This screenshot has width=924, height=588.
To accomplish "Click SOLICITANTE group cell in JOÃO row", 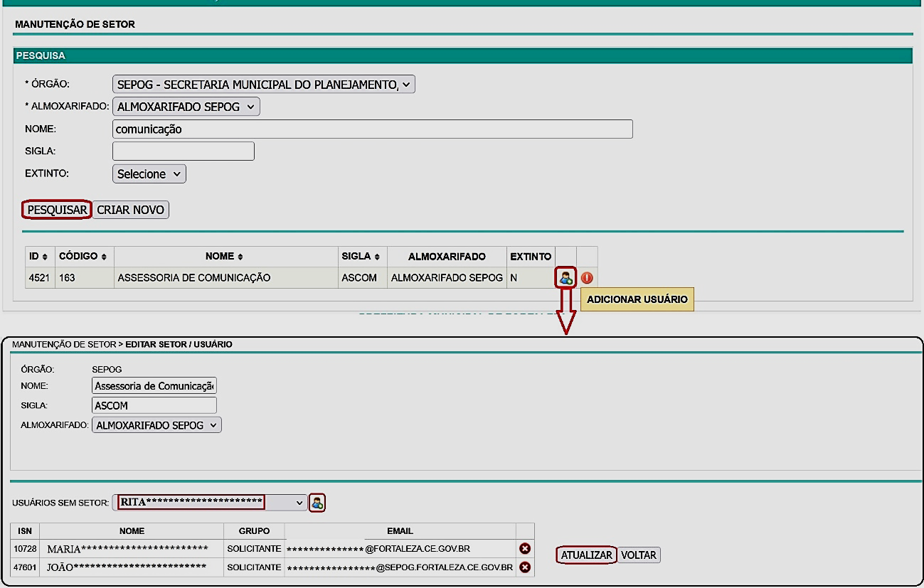I will pos(254,567).
